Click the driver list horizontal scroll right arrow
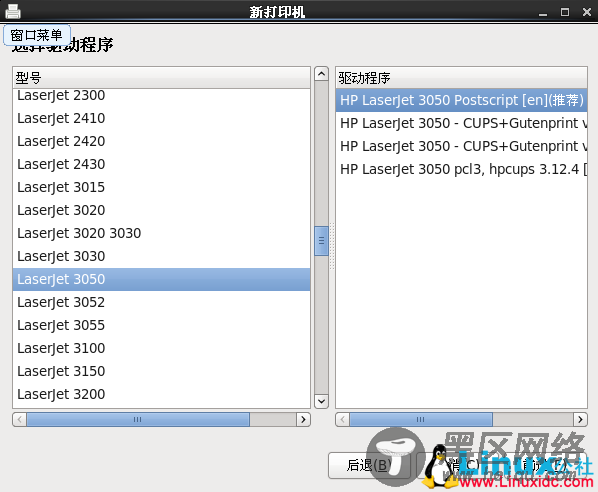The width and height of the screenshot is (598, 492). pos(580,420)
